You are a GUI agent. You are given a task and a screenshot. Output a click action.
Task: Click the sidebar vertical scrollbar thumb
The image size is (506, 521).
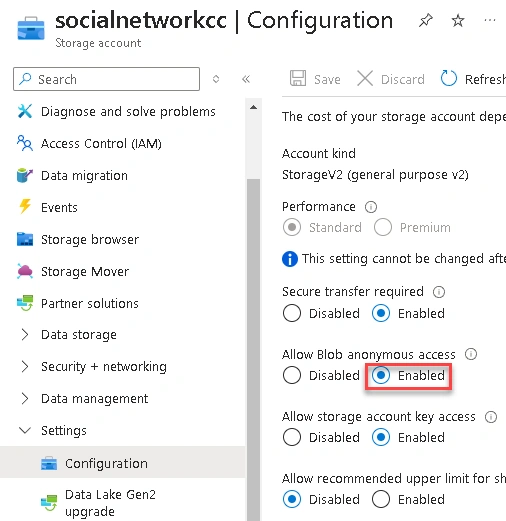[x=253, y=350]
